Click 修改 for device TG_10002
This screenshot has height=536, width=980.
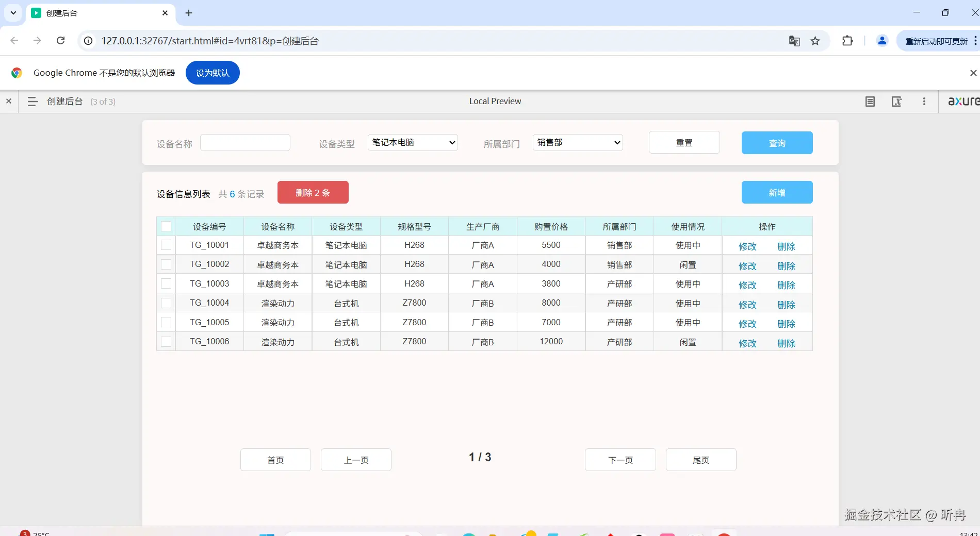[x=747, y=266]
